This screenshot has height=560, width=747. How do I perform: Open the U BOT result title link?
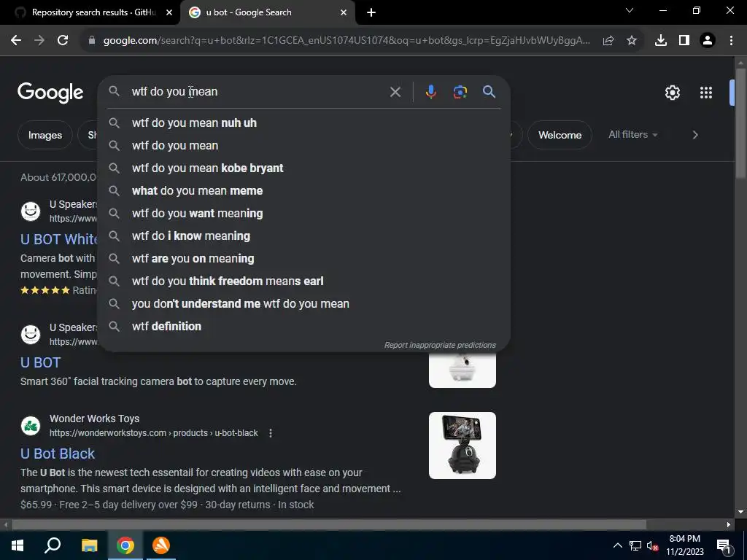41,362
